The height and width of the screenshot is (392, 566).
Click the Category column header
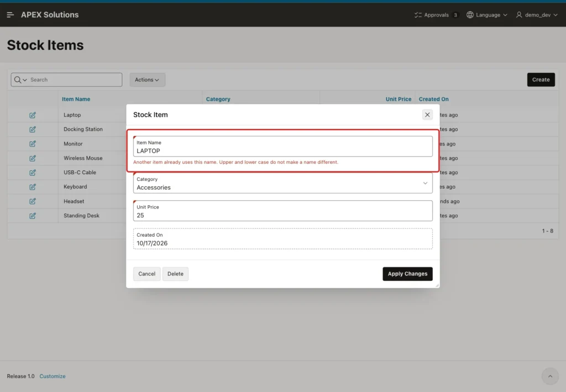[x=218, y=100]
